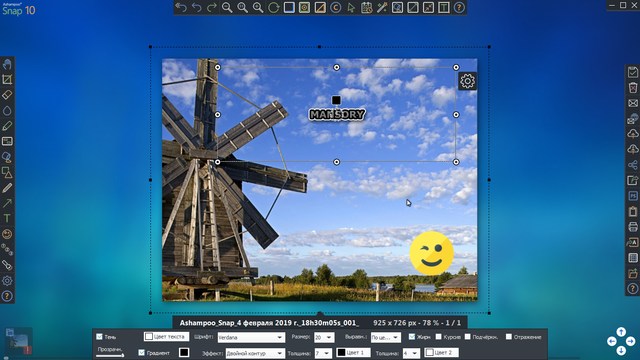Enable the Подчёркн. (underline) checkbox

coord(468,337)
